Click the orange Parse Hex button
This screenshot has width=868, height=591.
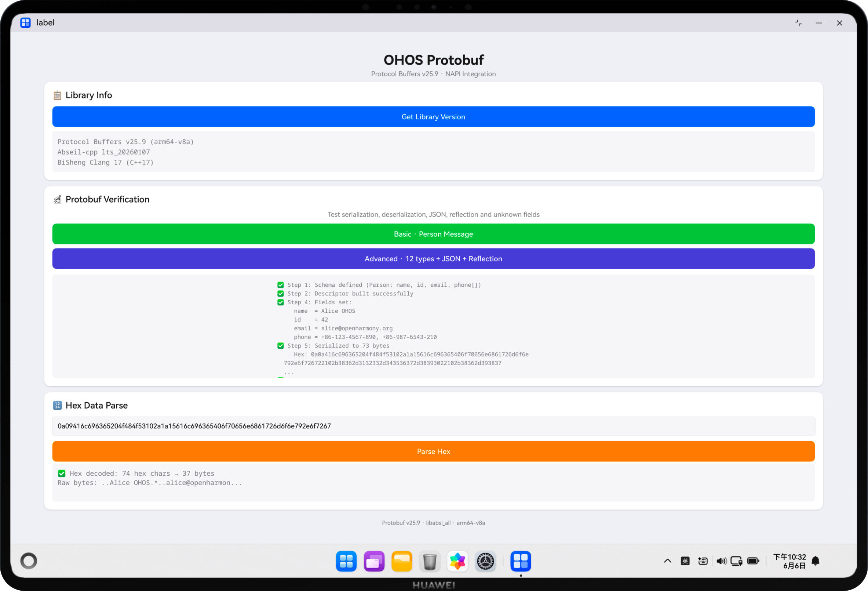point(433,452)
